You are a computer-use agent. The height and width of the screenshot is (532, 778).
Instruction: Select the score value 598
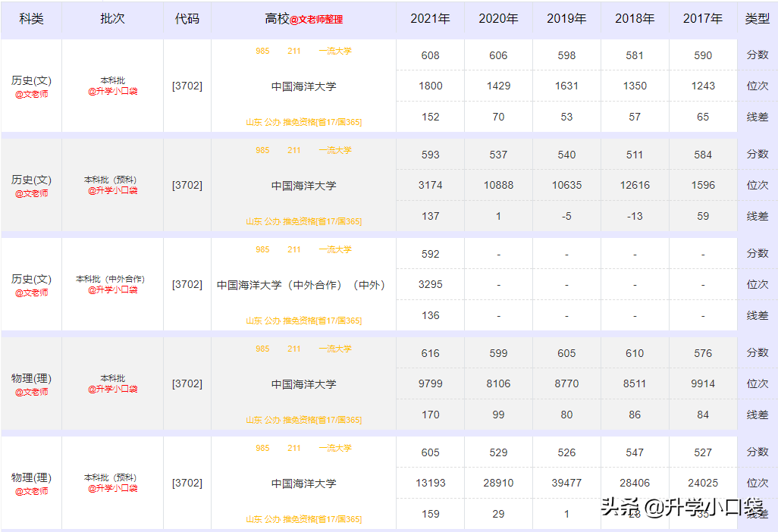566,55
